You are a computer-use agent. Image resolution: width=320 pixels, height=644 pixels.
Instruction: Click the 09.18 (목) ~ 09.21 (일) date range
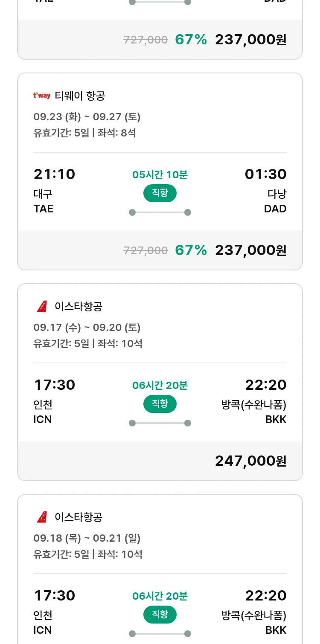click(x=87, y=538)
